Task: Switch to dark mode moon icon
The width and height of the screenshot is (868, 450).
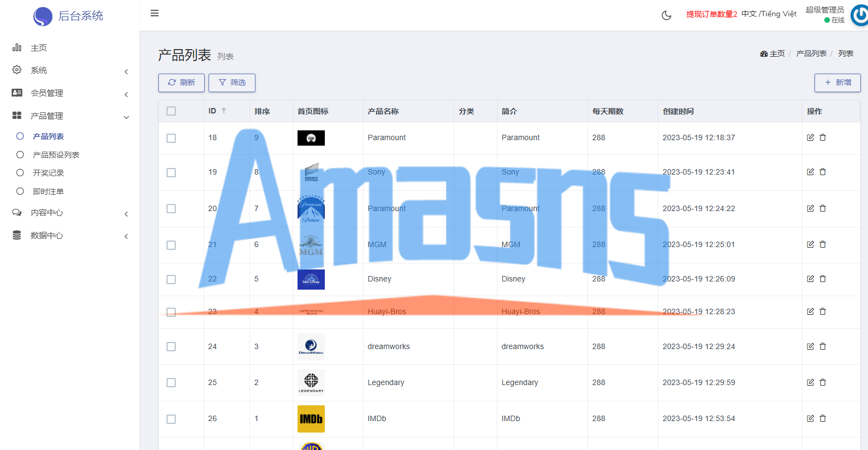Action: click(x=667, y=15)
